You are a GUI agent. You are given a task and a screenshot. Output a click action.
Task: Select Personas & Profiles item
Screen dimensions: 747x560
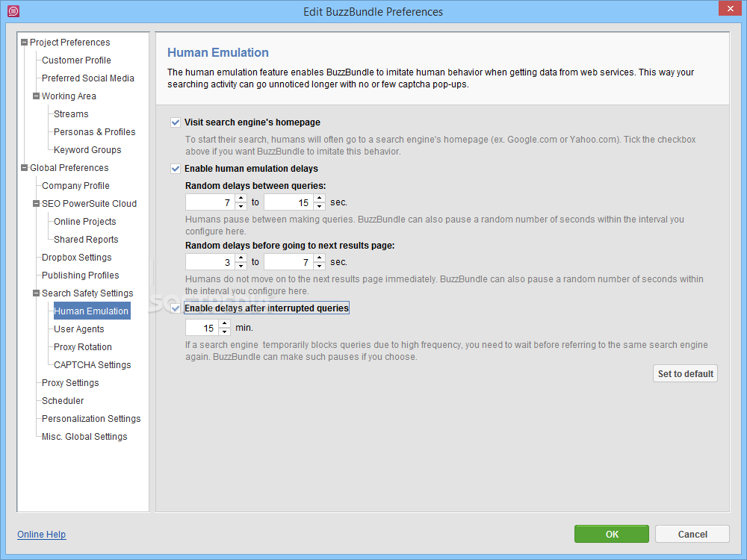pyautogui.click(x=94, y=132)
